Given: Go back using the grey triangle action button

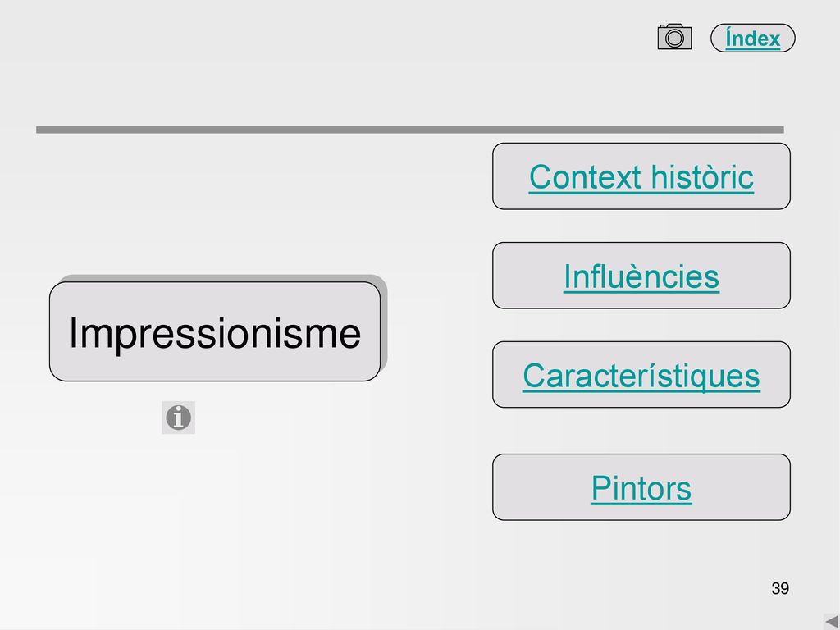Looking at the screenshot, I should [x=832, y=622].
